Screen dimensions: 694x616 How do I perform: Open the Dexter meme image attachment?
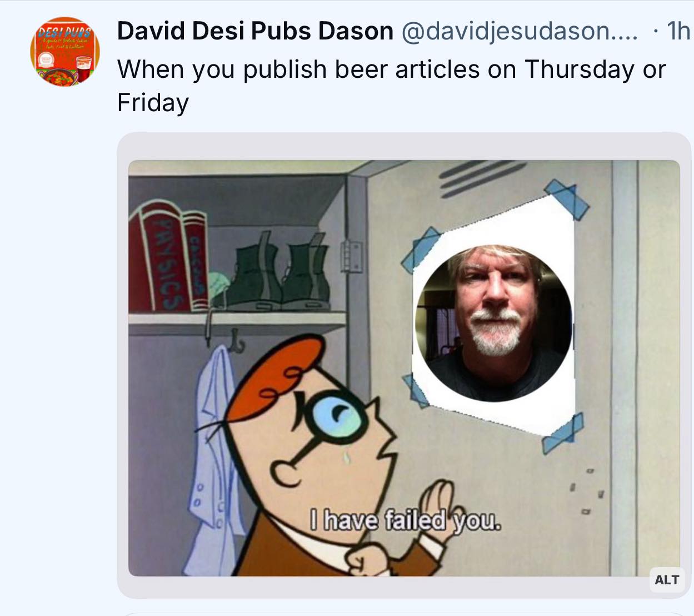point(404,368)
